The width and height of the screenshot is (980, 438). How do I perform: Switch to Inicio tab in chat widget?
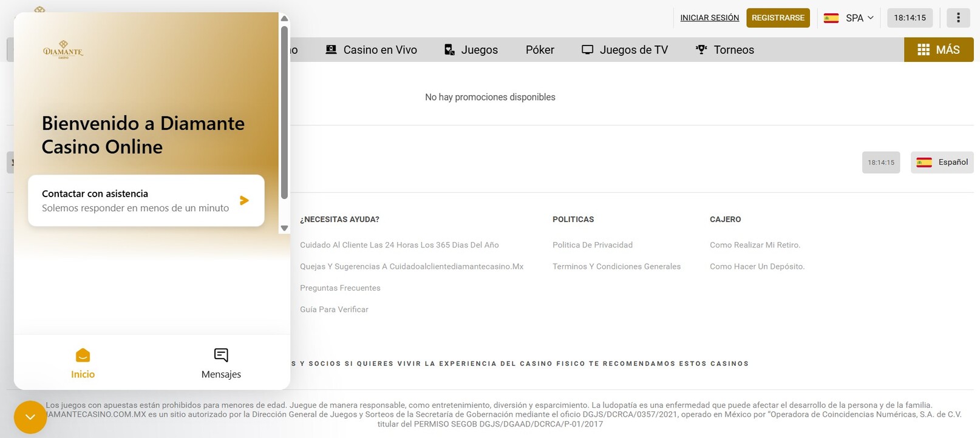[x=83, y=363]
